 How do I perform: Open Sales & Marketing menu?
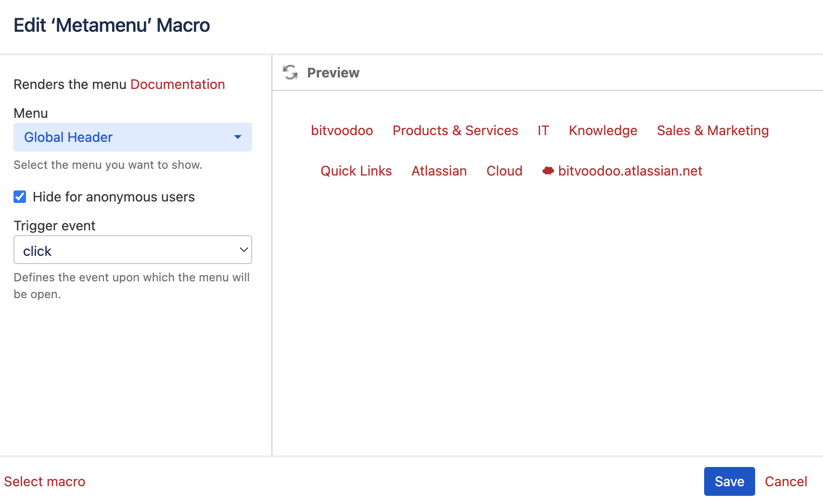pos(712,131)
